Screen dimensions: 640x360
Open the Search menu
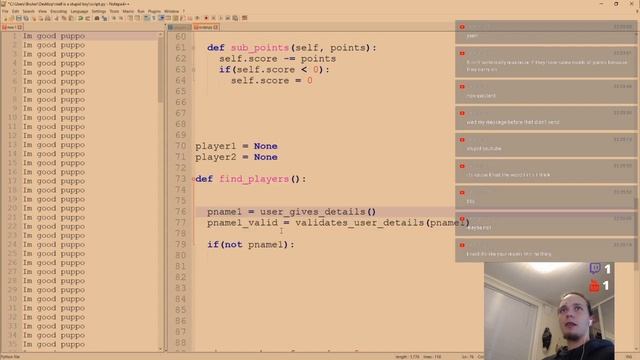click(29, 11)
